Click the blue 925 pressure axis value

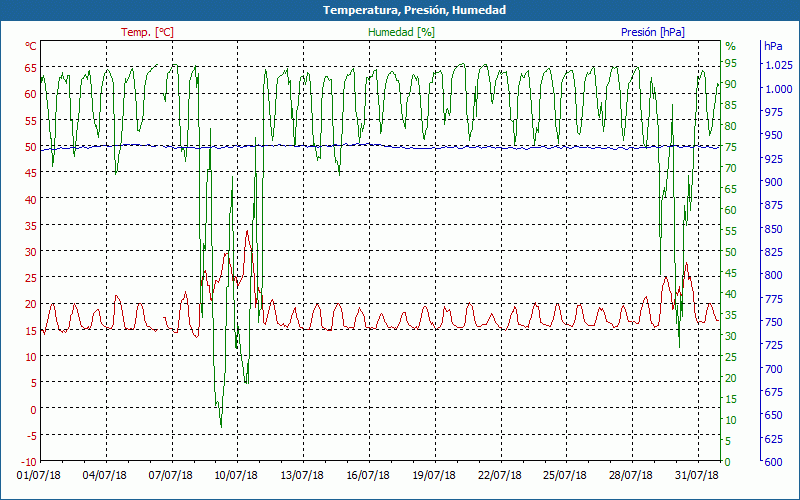773,159
